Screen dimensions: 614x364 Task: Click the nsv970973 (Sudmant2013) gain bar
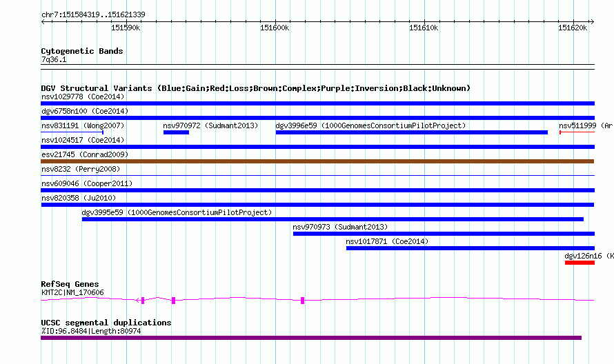444,234
